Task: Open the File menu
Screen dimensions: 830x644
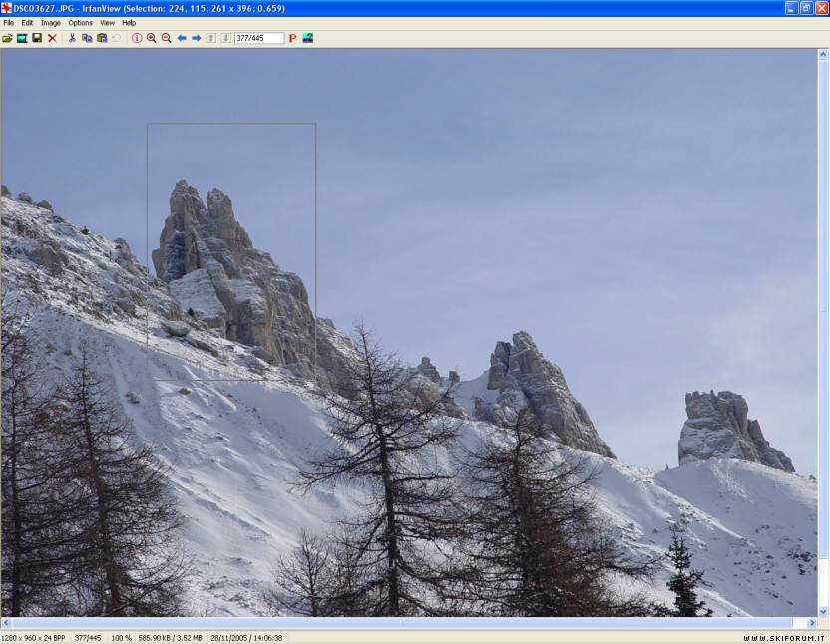Action: pyautogui.click(x=8, y=23)
